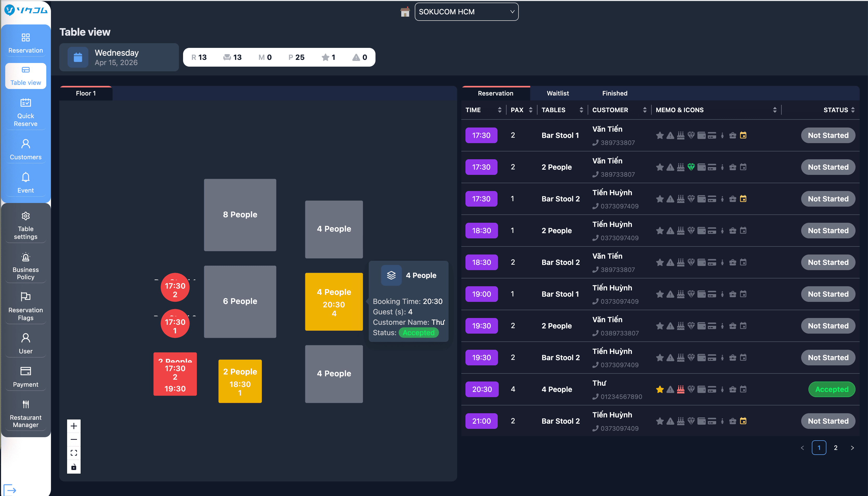This screenshot has width=868, height=496.
Task: Fit floor map to screen
Action: point(74,453)
